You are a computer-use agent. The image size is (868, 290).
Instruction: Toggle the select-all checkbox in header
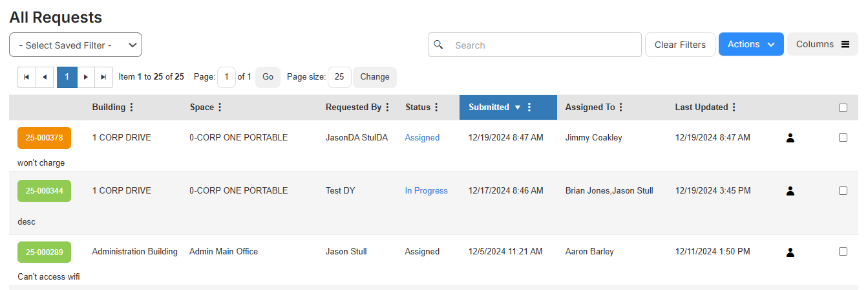coord(843,108)
